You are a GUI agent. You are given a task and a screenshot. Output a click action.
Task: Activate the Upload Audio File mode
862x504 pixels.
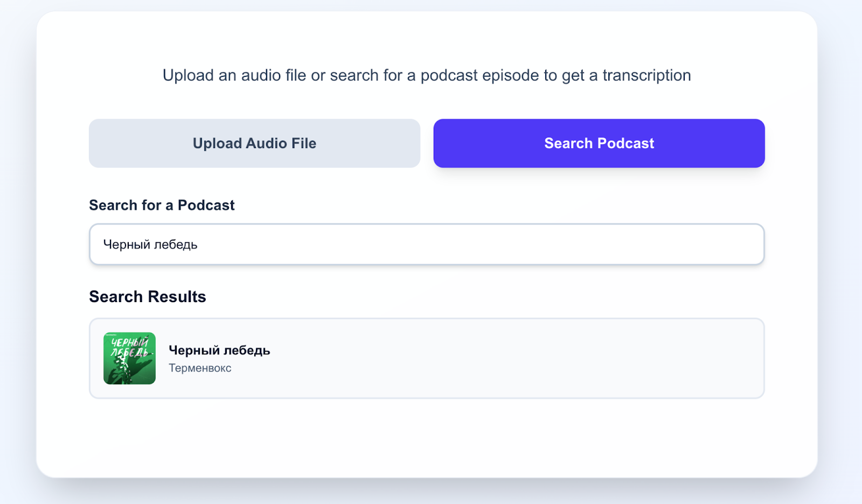click(254, 143)
